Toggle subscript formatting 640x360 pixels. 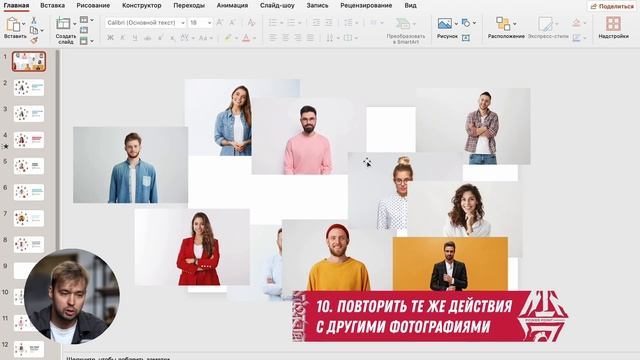(173, 38)
